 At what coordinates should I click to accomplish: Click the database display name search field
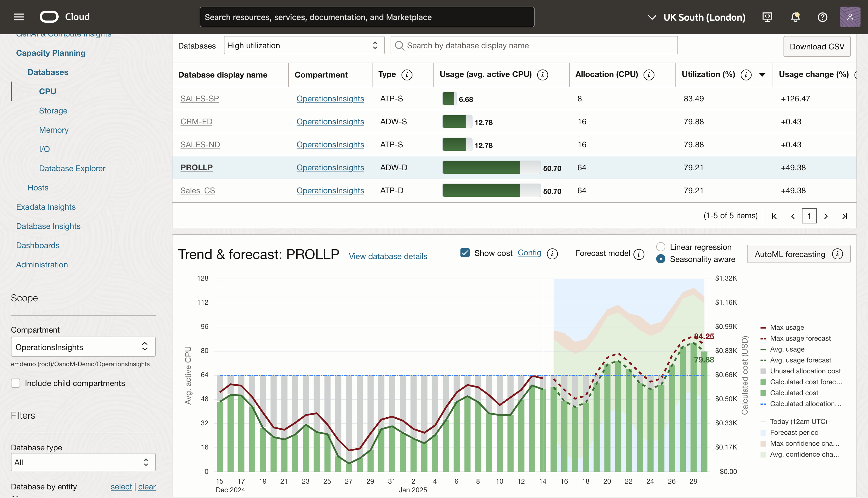534,45
